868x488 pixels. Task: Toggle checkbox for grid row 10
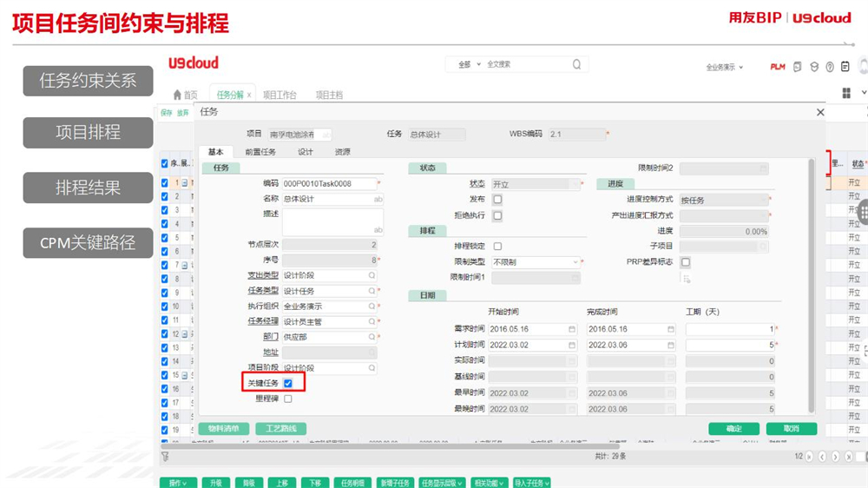coord(164,307)
